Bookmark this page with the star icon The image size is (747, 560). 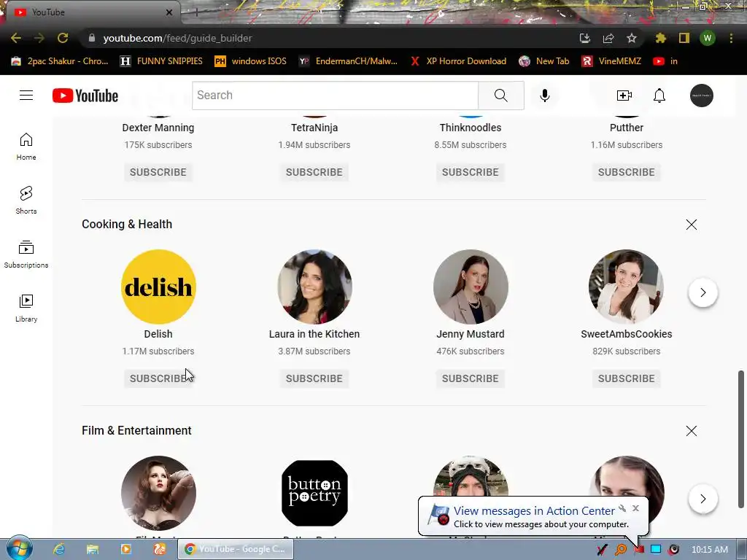coord(631,38)
